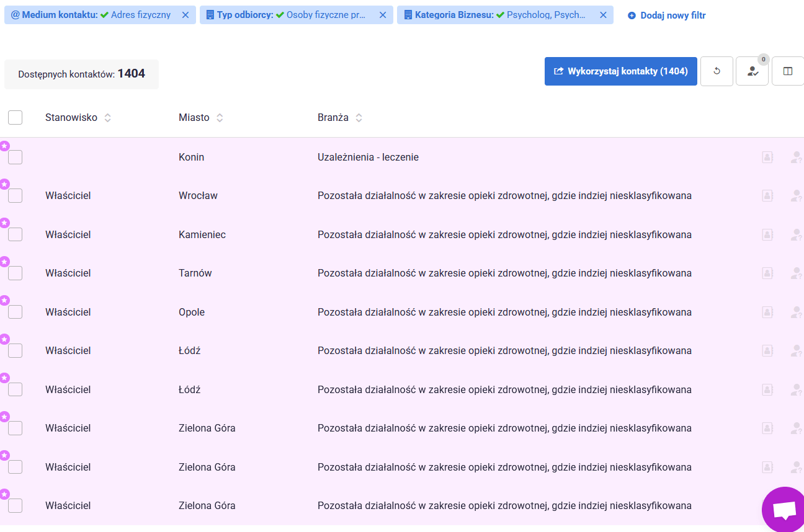Click the star badge on the Wrocław row

pyautogui.click(x=4, y=184)
